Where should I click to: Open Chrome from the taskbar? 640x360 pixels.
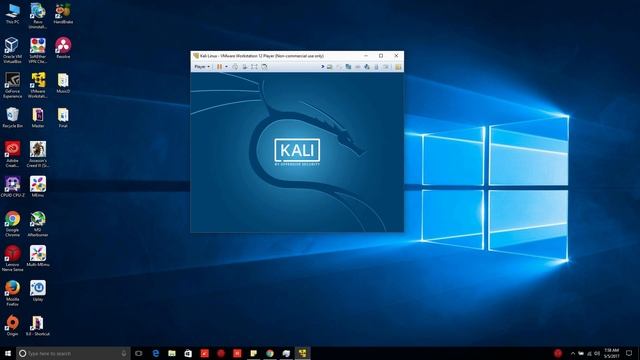click(270, 353)
